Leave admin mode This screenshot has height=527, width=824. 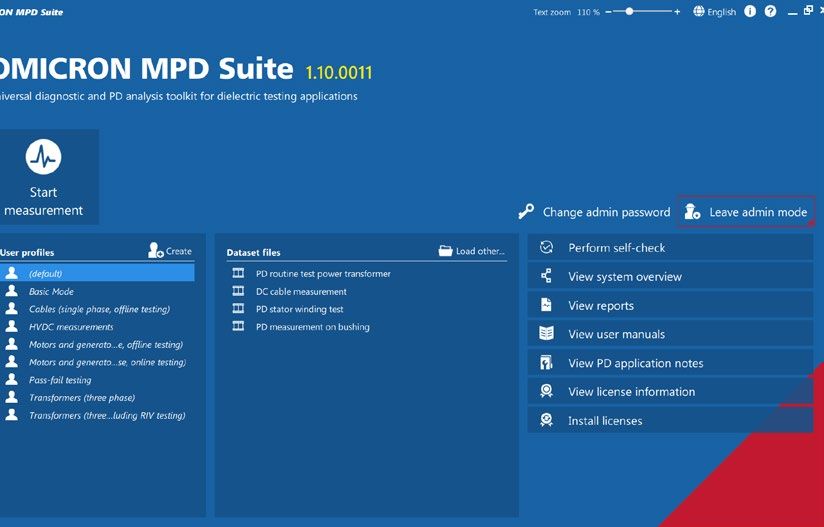[747, 212]
